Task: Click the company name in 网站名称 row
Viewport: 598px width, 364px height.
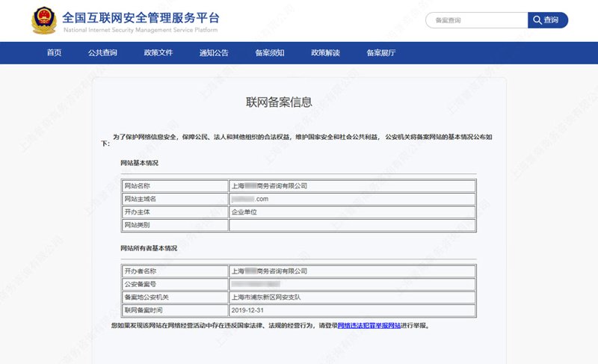Action: (269, 186)
